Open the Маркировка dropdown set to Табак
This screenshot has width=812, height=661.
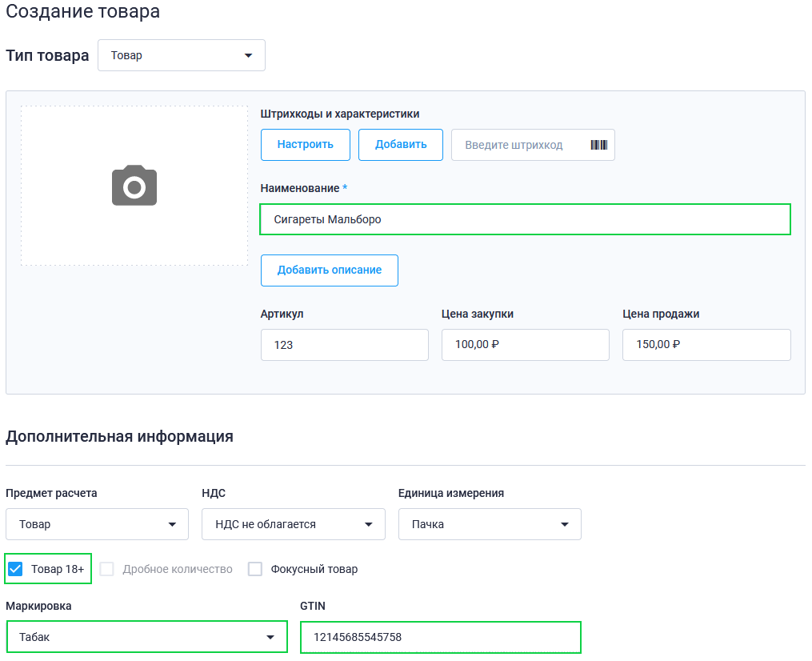146,637
